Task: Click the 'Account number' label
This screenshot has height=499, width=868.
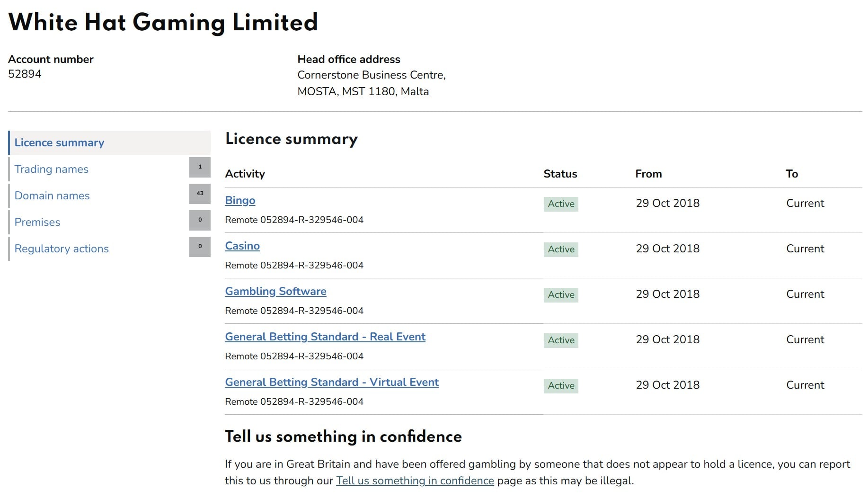Action: [51, 59]
